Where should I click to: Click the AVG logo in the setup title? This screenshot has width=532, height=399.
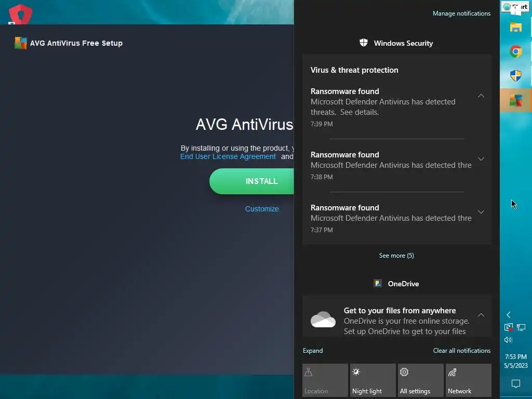20,43
